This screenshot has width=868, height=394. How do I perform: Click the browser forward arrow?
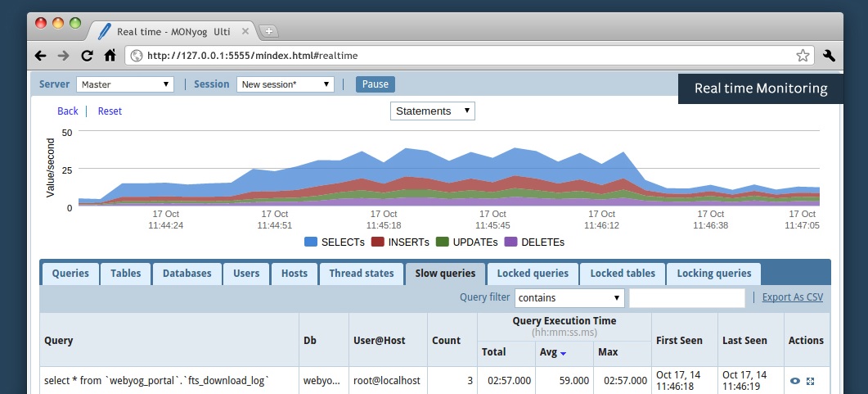pos(63,56)
